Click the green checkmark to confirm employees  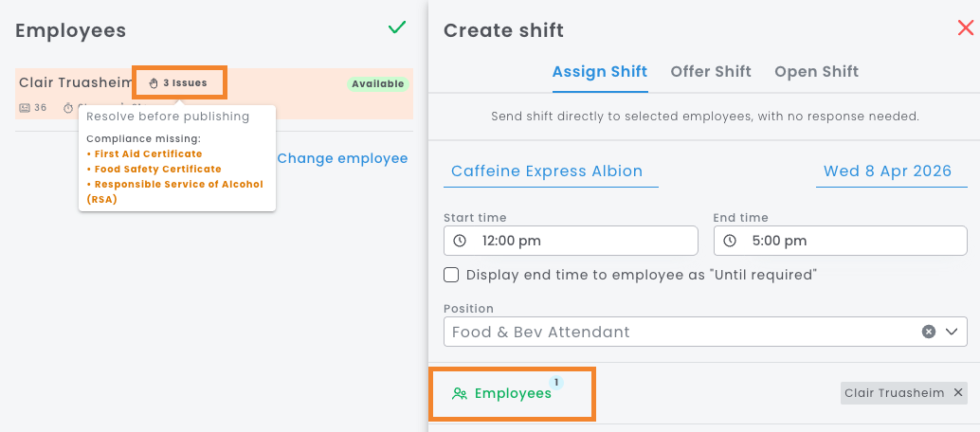(x=397, y=28)
